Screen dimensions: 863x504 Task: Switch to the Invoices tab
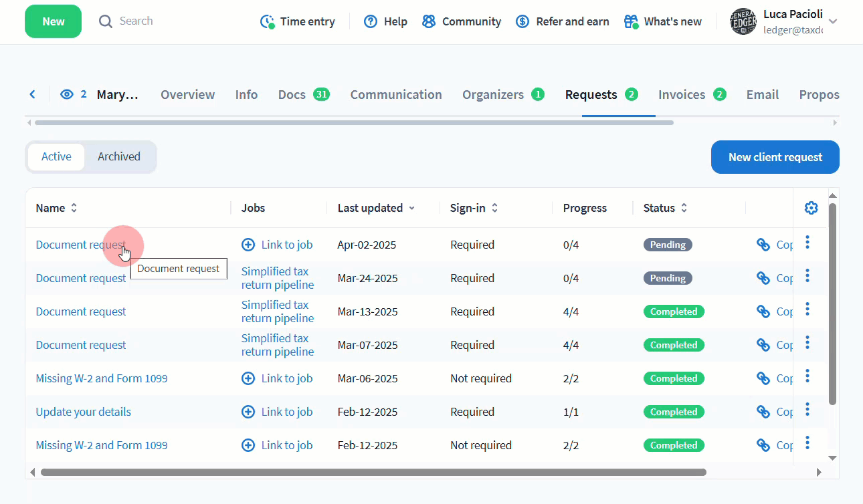click(x=682, y=94)
